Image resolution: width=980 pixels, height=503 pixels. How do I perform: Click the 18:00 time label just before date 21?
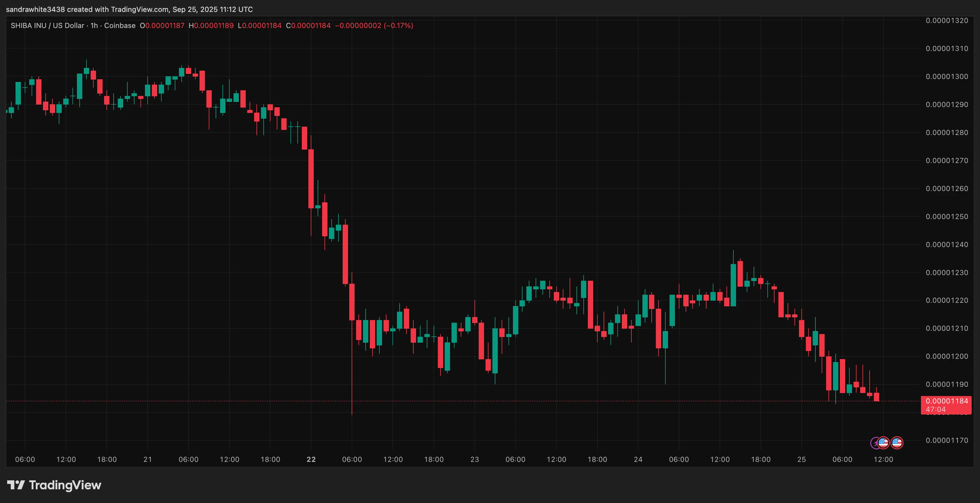point(107,459)
